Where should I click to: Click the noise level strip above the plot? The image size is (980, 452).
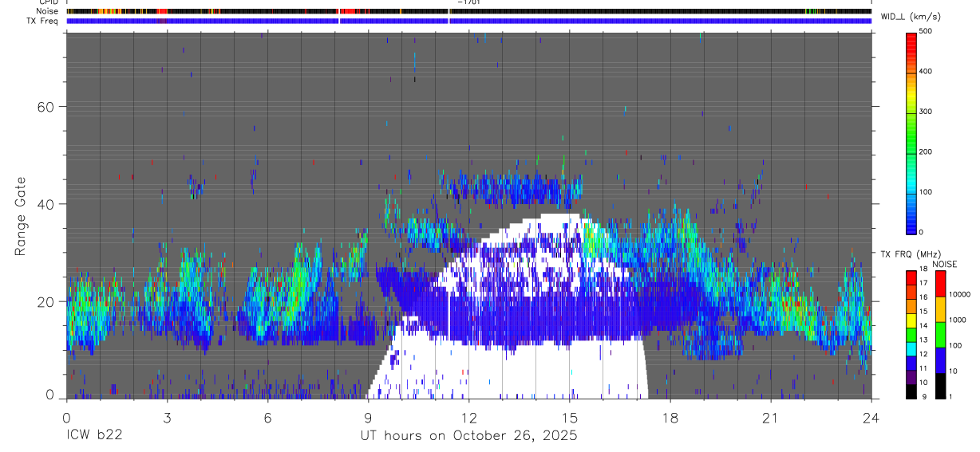click(469, 11)
